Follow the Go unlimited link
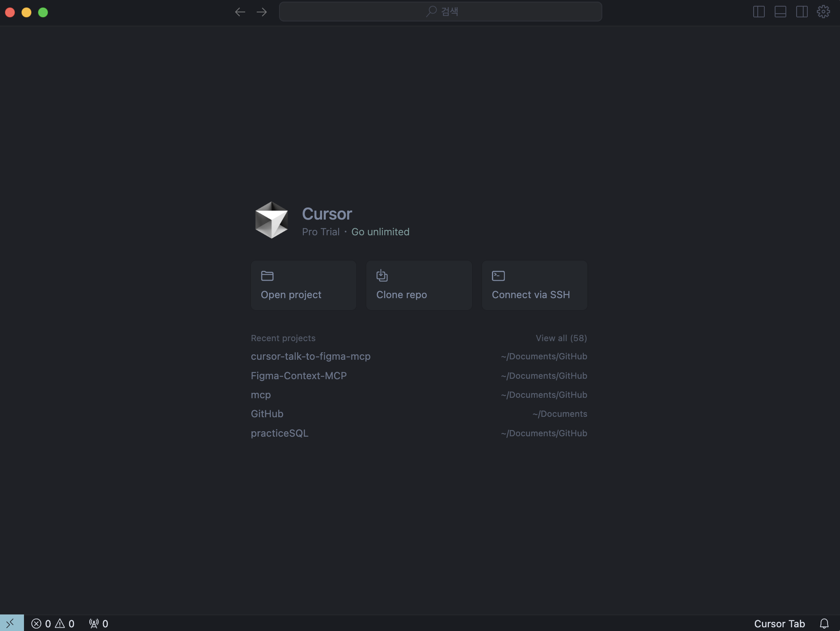Viewport: 840px width, 631px height. (x=380, y=232)
